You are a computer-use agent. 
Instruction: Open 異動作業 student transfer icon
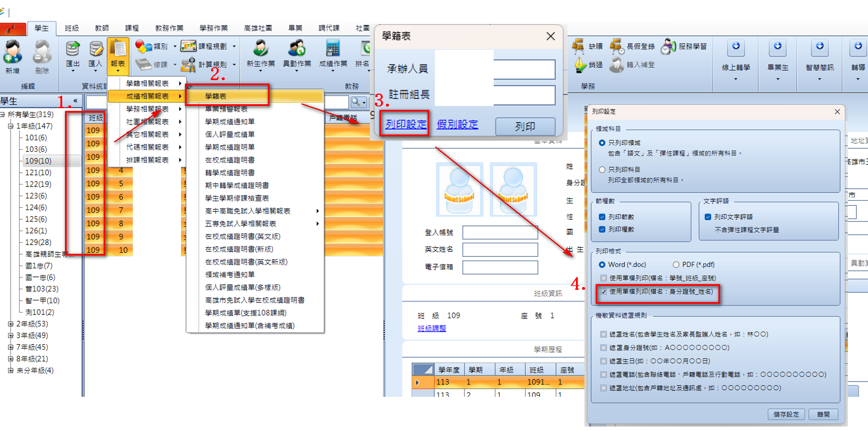tap(296, 48)
